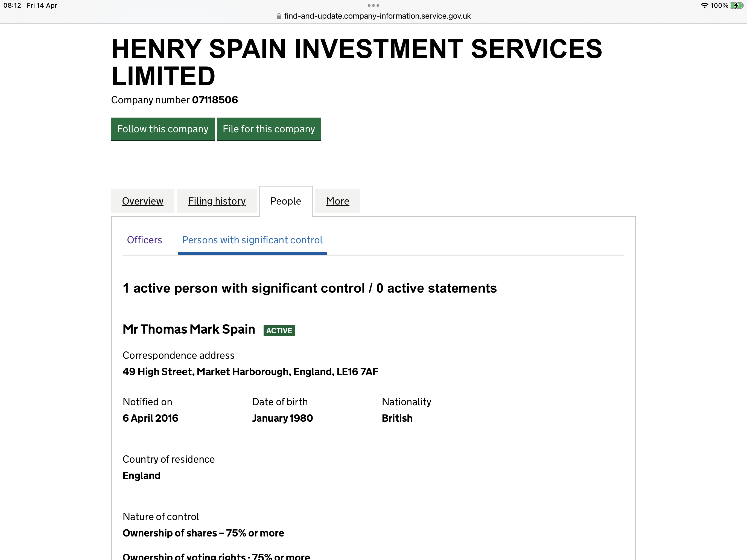Tap the battery charging icon
Image resolution: width=747 pixels, height=560 pixels.
click(x=736, y=5)
